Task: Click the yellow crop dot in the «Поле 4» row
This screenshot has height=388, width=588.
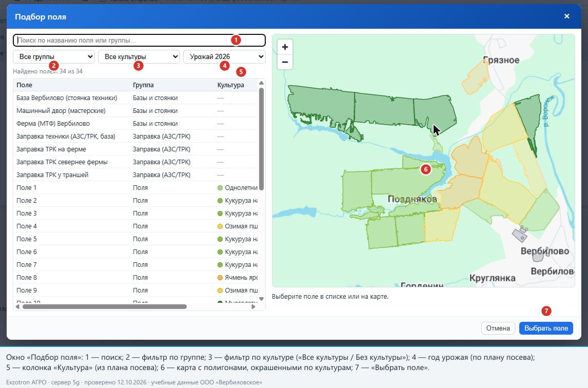Action: coord(220,226)
